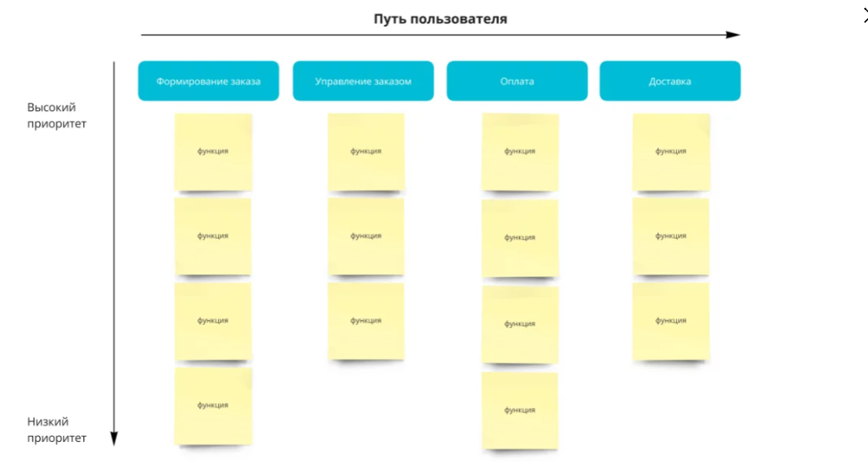
Task: Select third sticky note under 'Управление заказом'
Action: click(366, 321)
